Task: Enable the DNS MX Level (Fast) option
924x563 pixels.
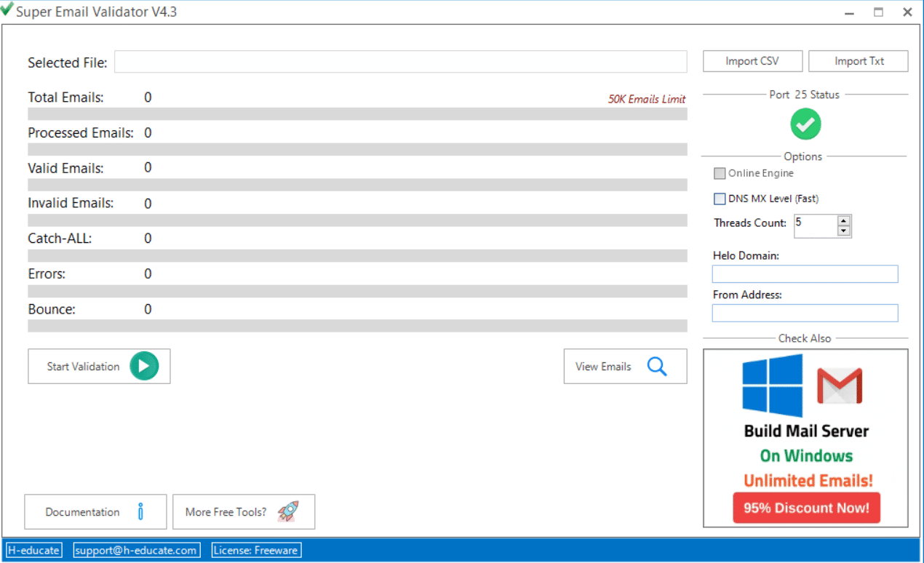Action: click(720, 199)
